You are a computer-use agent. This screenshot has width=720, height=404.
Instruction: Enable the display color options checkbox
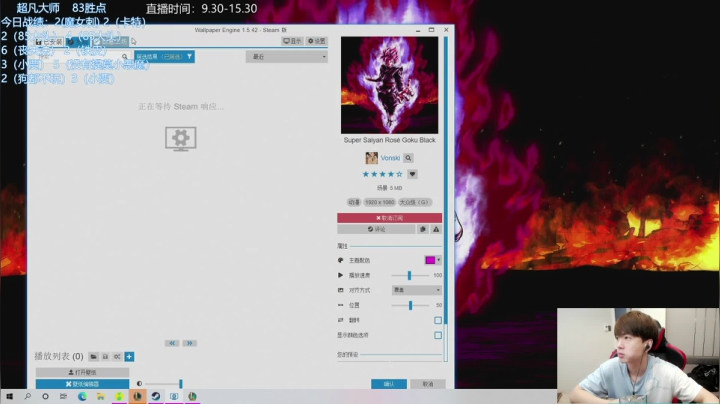click(438, 336)
